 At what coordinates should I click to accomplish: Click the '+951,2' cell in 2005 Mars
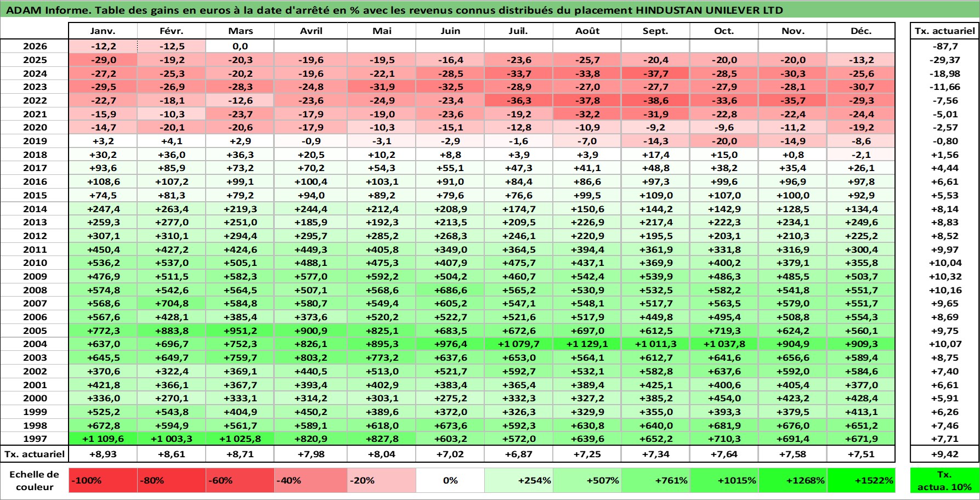tap(240, 331)
